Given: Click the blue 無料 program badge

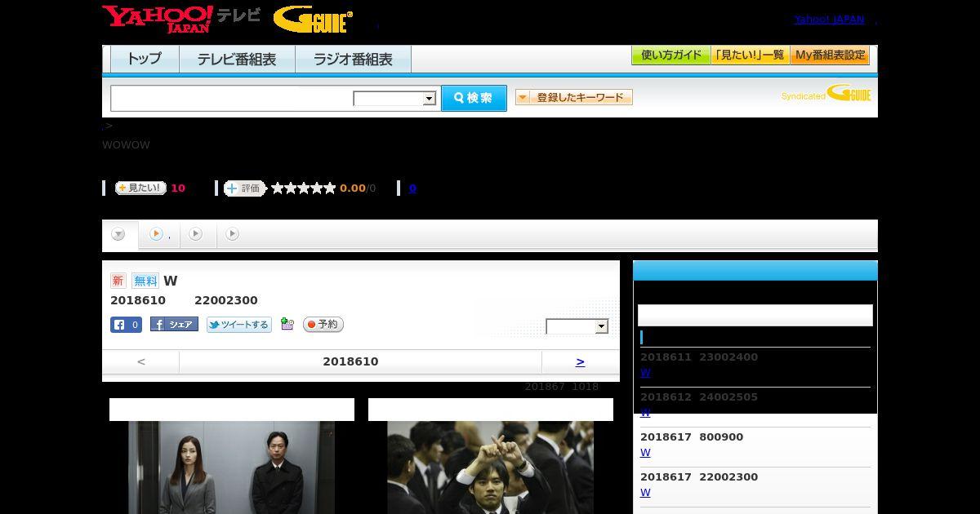Looking at the screenshot, I should pos(145,281).
